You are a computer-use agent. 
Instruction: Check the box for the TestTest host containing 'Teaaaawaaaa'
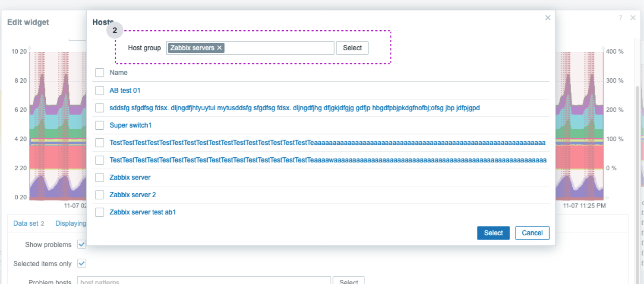click(100, 160)
